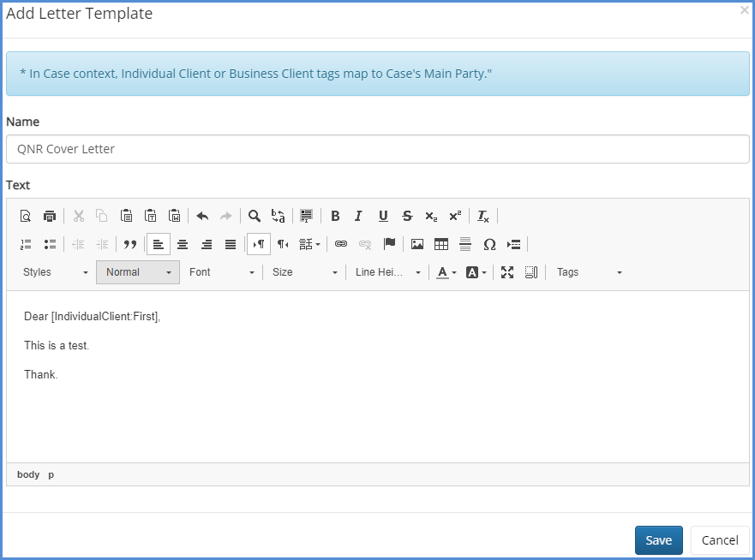Toggle Underline formatting
The width and height of the screenshot is (755, 560).
pos(383,216)
